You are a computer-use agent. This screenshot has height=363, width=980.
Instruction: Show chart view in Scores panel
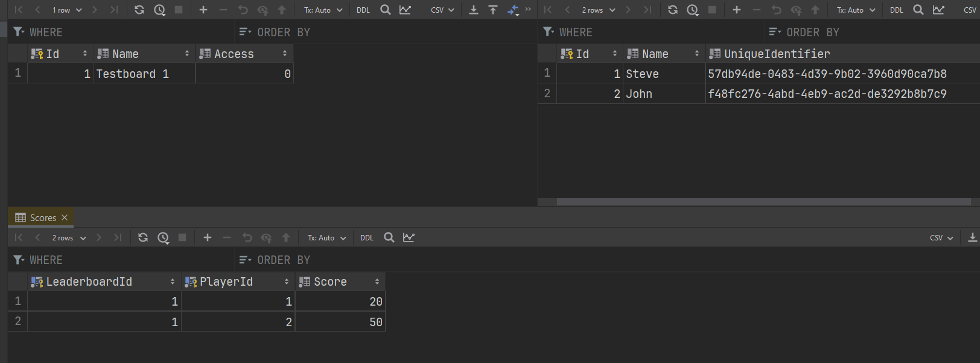(x=409, y=237)
